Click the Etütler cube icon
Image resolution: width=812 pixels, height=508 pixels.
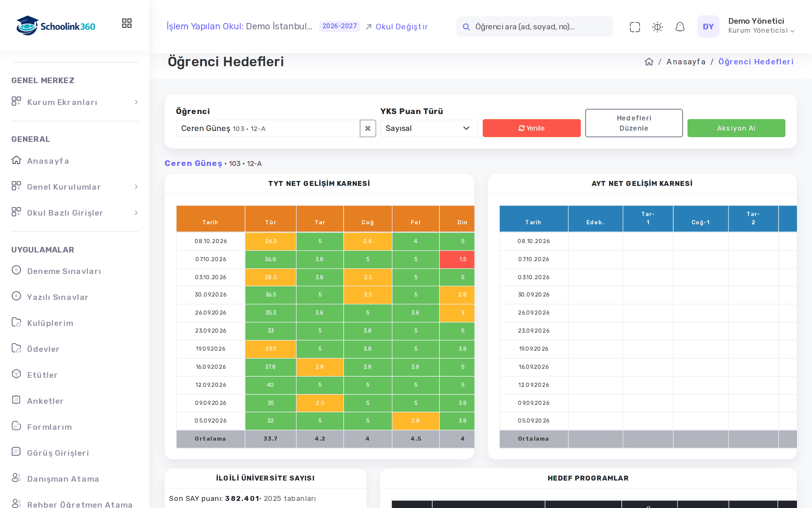(16, 374)
